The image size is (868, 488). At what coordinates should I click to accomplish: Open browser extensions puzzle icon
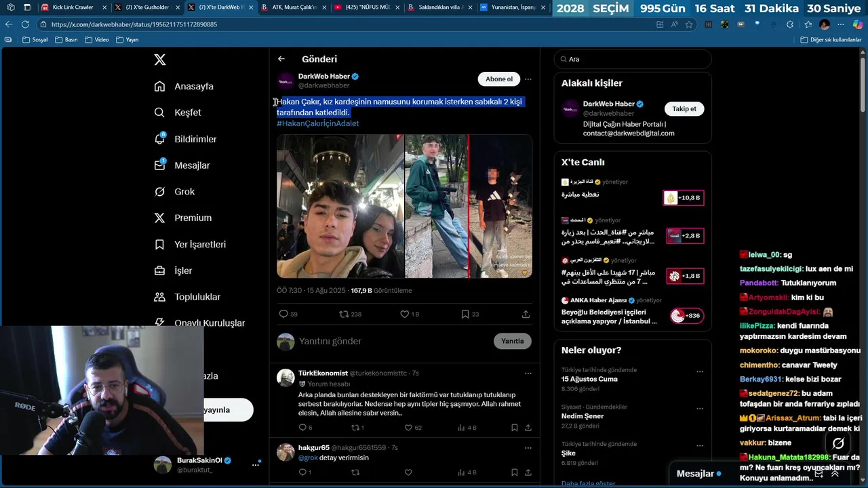click(x=791, y=24)
